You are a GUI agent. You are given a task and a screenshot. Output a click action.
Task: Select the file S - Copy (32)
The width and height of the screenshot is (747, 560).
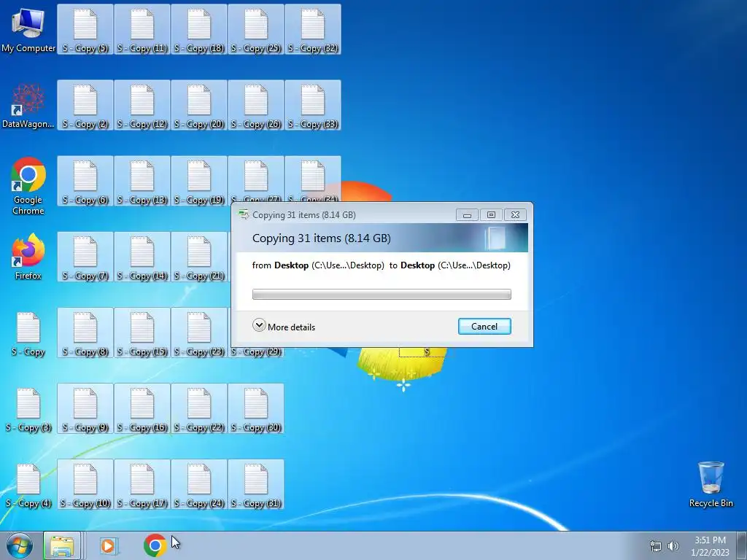[313, 29]
